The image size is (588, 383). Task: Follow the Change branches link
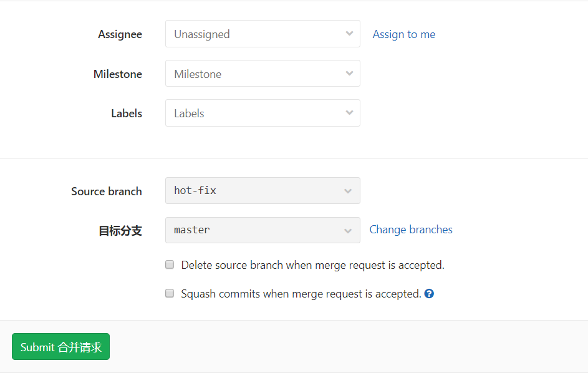[411, 230]
